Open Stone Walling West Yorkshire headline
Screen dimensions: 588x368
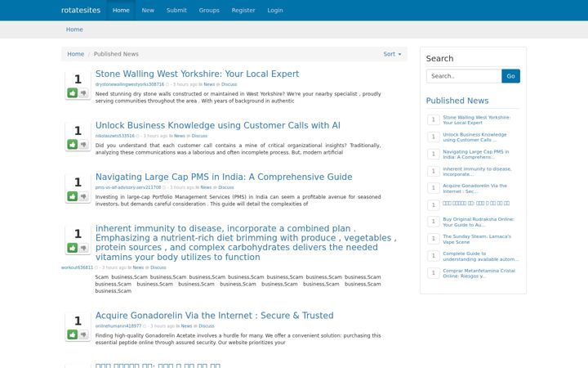point(197,74)
